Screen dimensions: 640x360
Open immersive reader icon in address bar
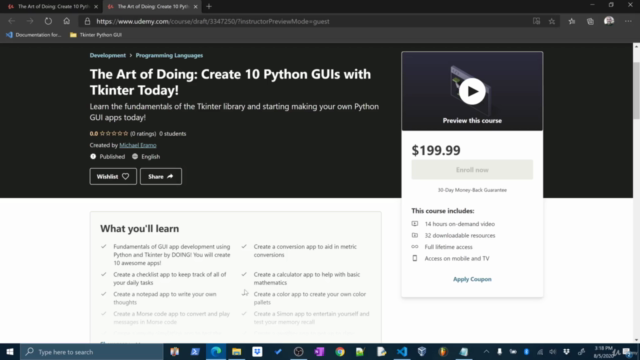click(536, 21)
